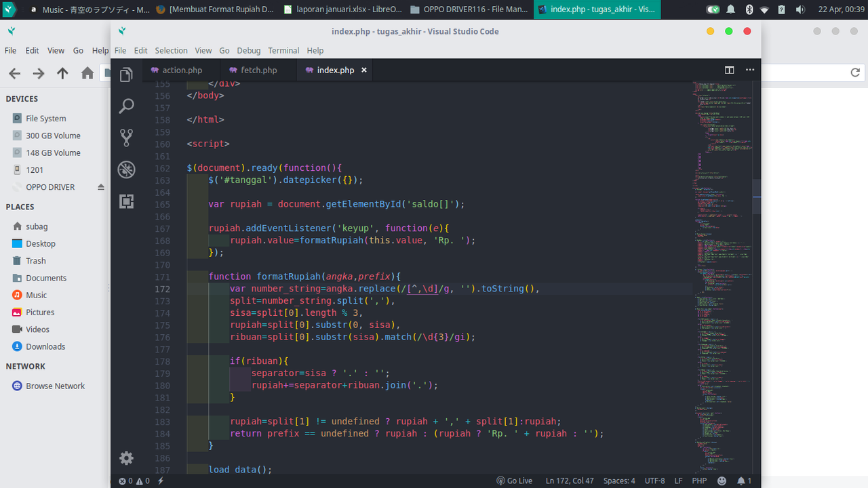Reload the file manager location
Image resolution: width=868 pixels, height=488 pixels.
click(855, 73)
